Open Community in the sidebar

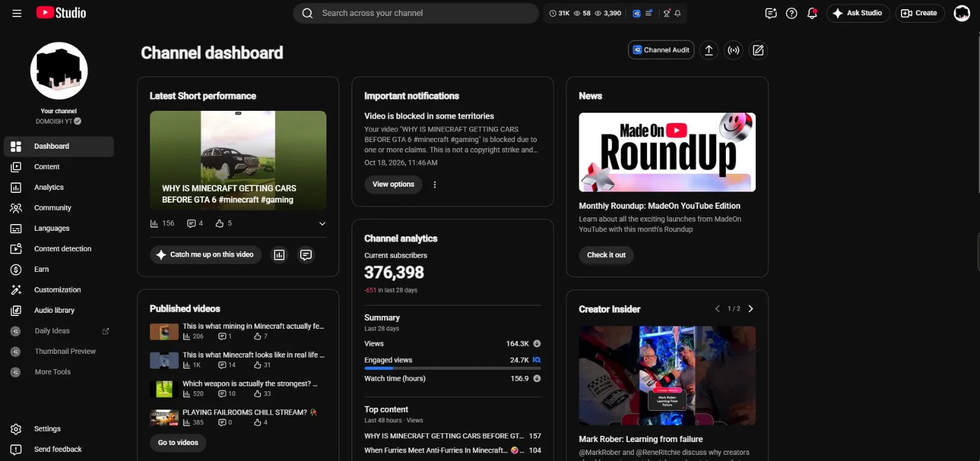(59, 208)
